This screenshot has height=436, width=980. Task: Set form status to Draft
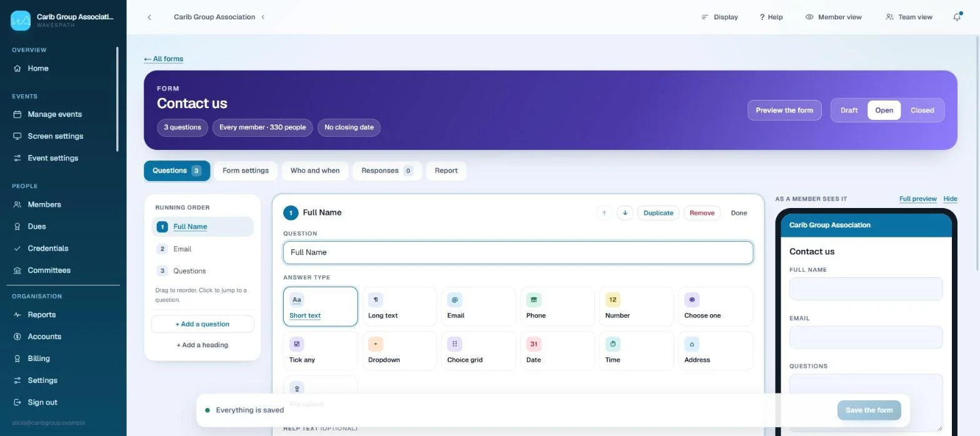849,110
